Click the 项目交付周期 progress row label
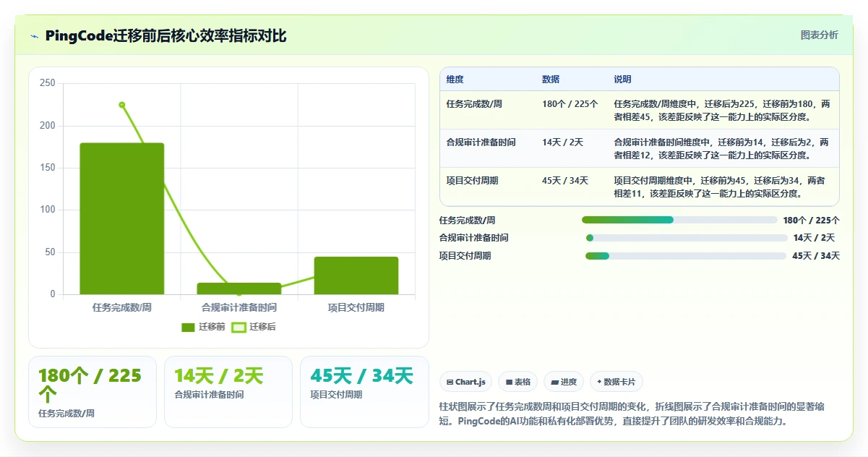The image size is (868, 457). click(465, 256)
